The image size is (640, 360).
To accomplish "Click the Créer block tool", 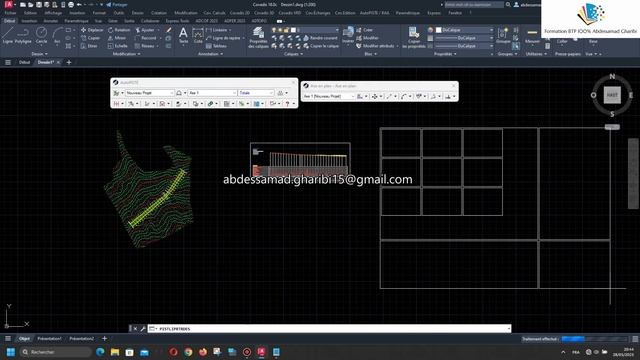I will pyautogui.click(x=364, y=30).
